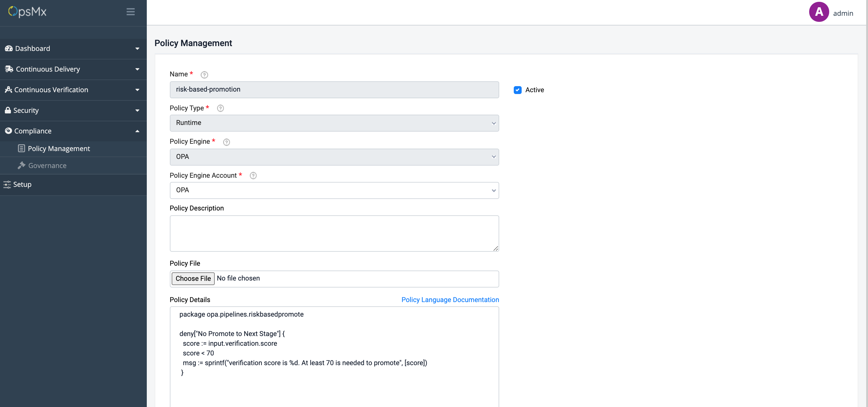Open Governance in the sidebar
The height and width of the screenshot is (407, 868).
pyautogui.click(x=47, y=166)
